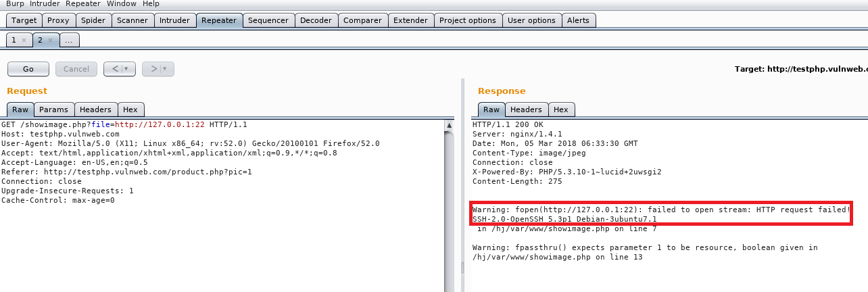The width and height of the screenshot is (868, 292).
Task: Click the greyed-out Cancel button
Action: pos(76,69)
